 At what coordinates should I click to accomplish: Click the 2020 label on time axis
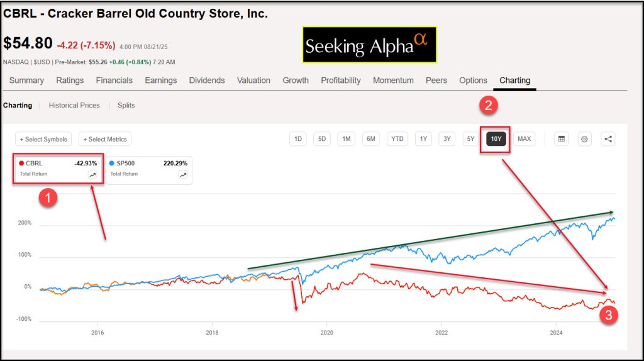(x=326, y=333)
